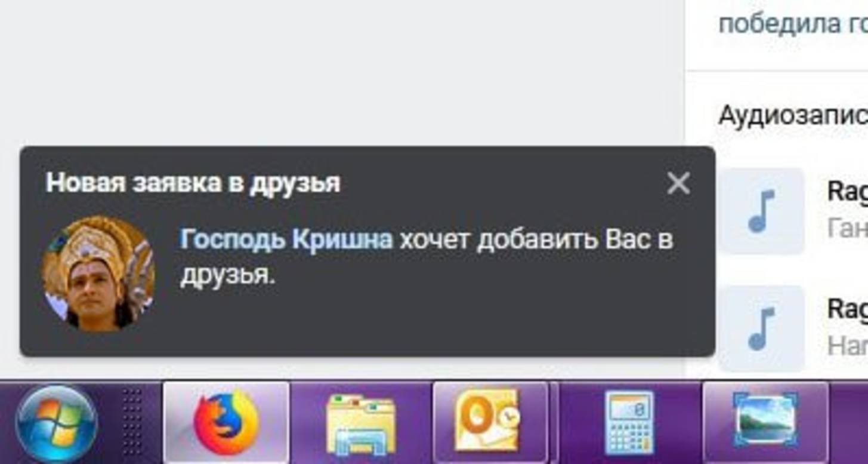868x464 pixels.
Task: Select the second Rag track title
Action: [848, 309]
